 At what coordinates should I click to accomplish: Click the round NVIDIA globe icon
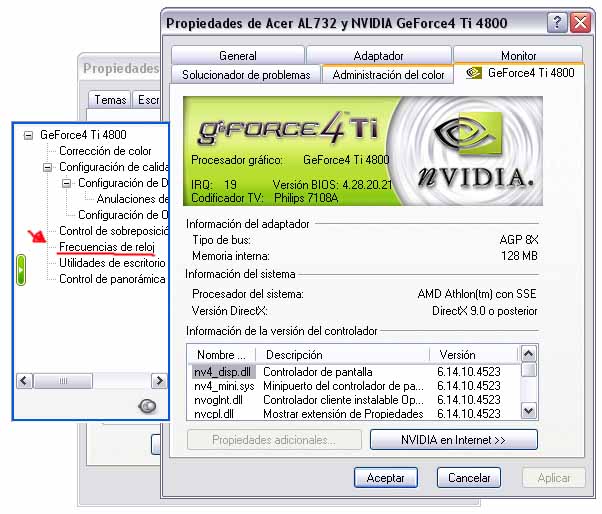pyautogui.click(x=147, y=406)
